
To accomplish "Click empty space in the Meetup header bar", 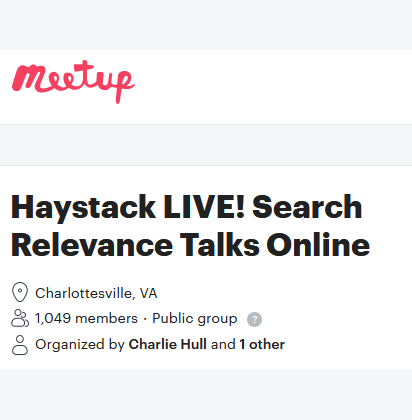I will point(273,87).
